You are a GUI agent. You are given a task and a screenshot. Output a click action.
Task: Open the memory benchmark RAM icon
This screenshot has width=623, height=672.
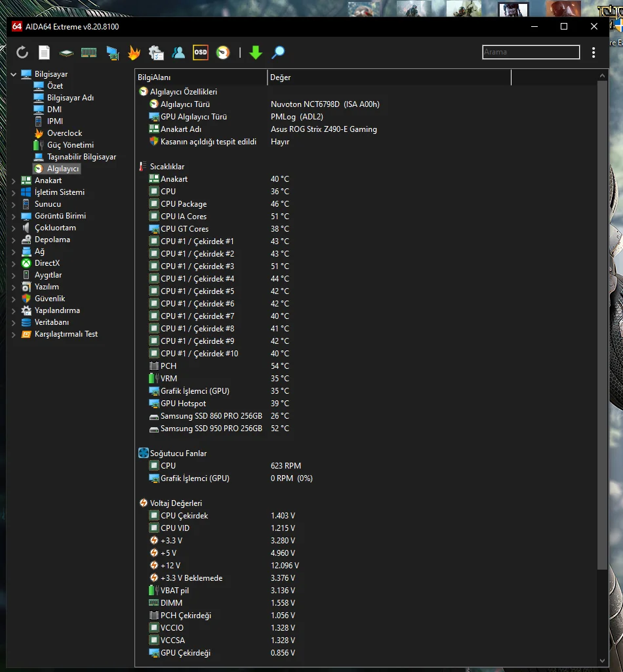click(89, 52)
